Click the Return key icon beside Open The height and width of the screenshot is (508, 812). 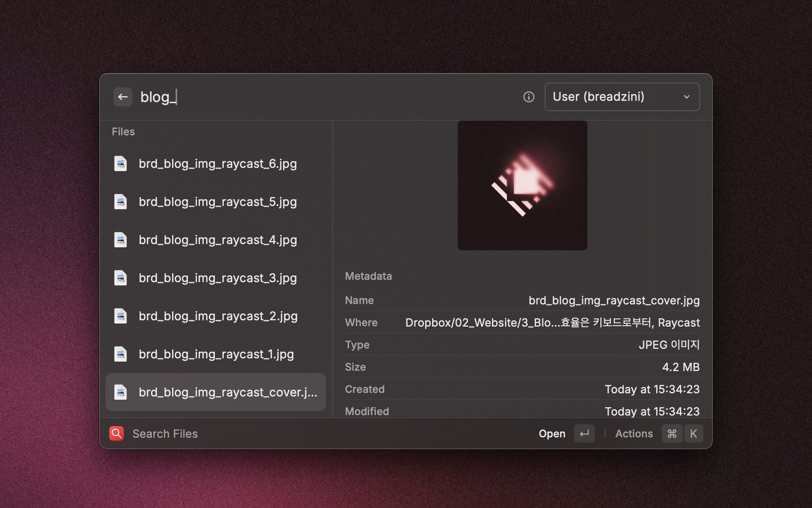coord(584,434)
